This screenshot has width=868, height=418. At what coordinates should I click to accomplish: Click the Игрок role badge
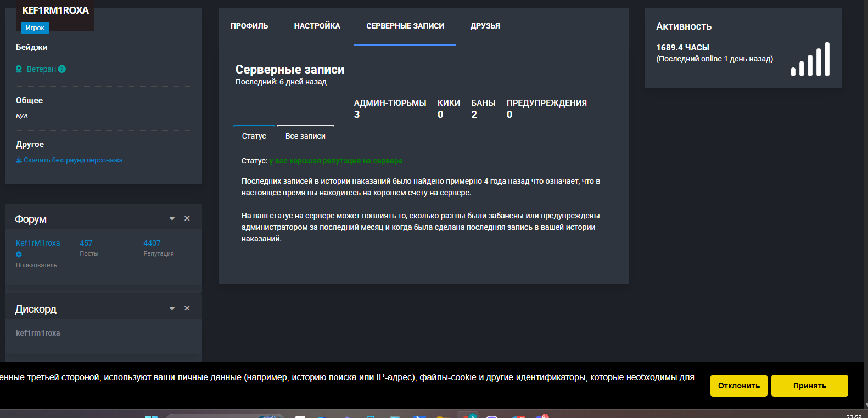point(35,28)
